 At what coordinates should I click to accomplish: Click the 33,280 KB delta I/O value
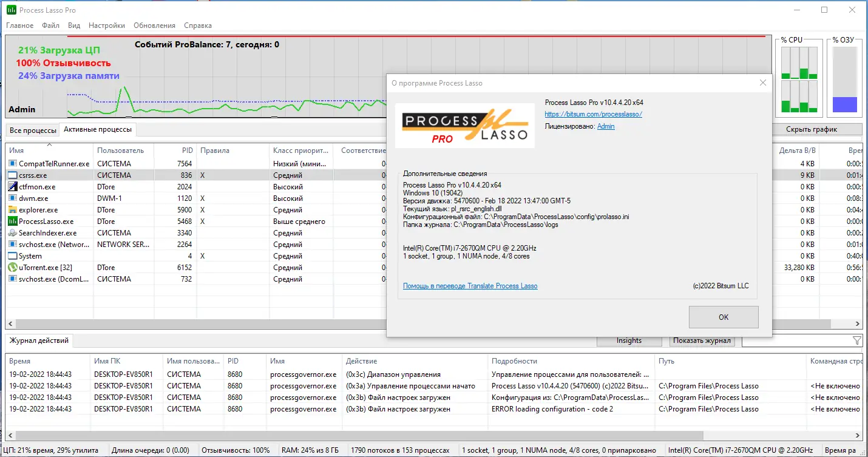pyautogui.click(x=799, y=268)
